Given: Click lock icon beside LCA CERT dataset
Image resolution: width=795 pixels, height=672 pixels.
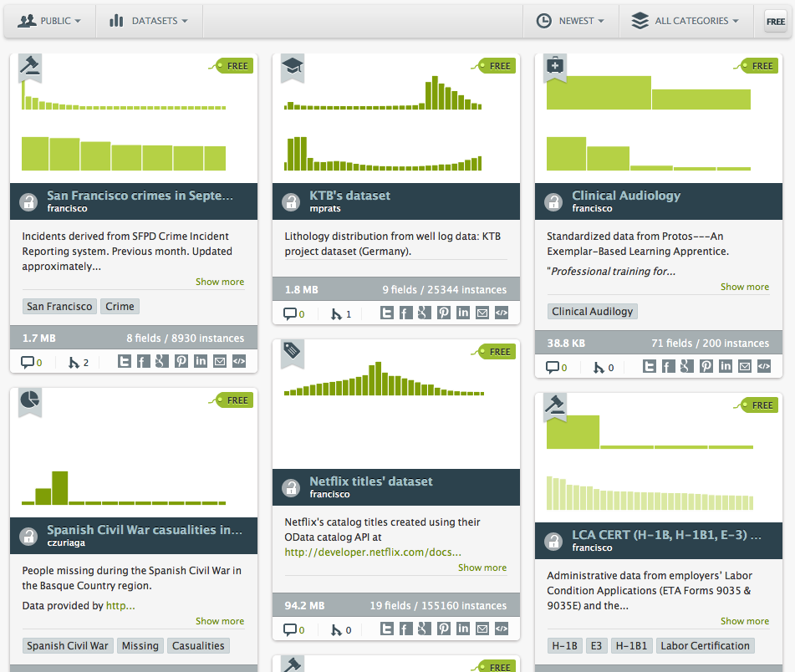Looking at the screenshot, I should [x=553, y=541].
